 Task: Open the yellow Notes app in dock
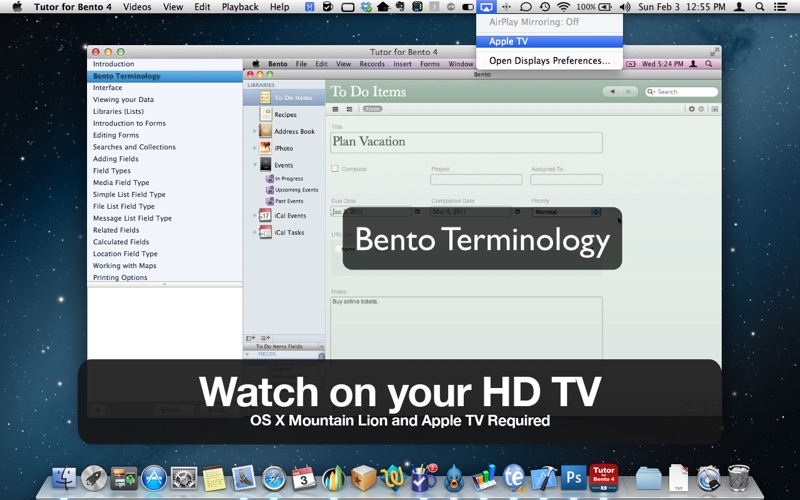pos(214,479)
